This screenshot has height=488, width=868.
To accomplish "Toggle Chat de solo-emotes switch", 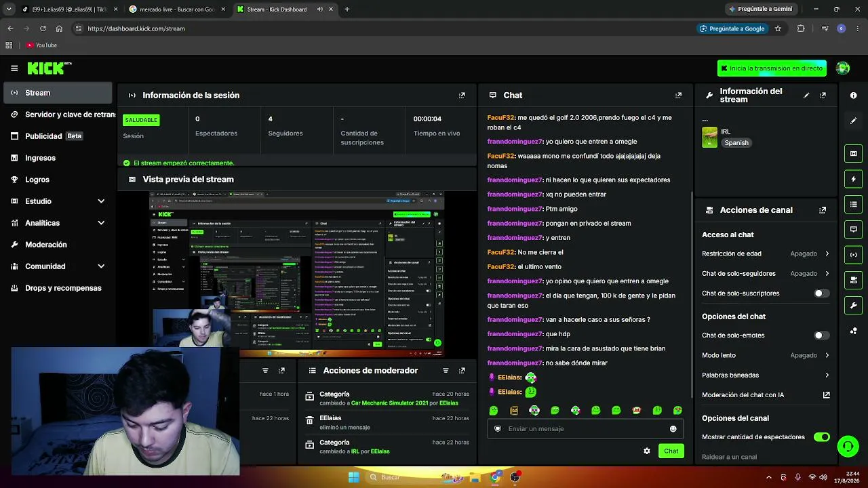I will 821,335.
